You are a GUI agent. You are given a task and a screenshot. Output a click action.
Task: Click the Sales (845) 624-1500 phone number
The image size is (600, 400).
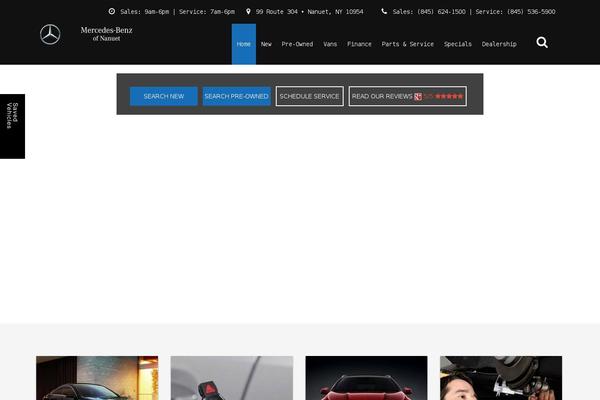[429, 11]
